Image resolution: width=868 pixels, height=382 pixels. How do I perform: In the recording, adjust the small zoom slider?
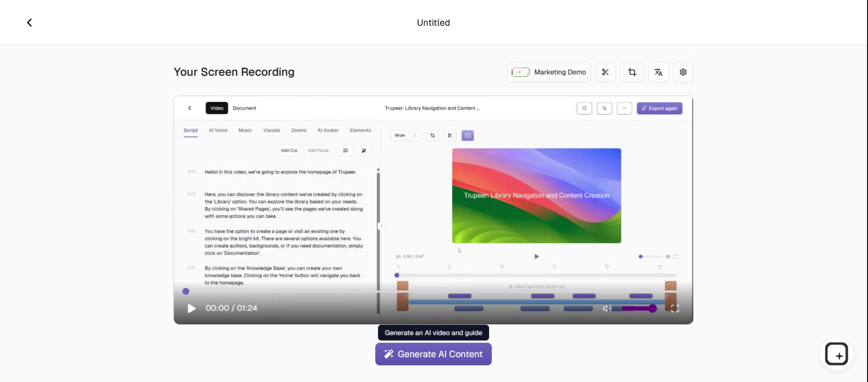(651, 256)
